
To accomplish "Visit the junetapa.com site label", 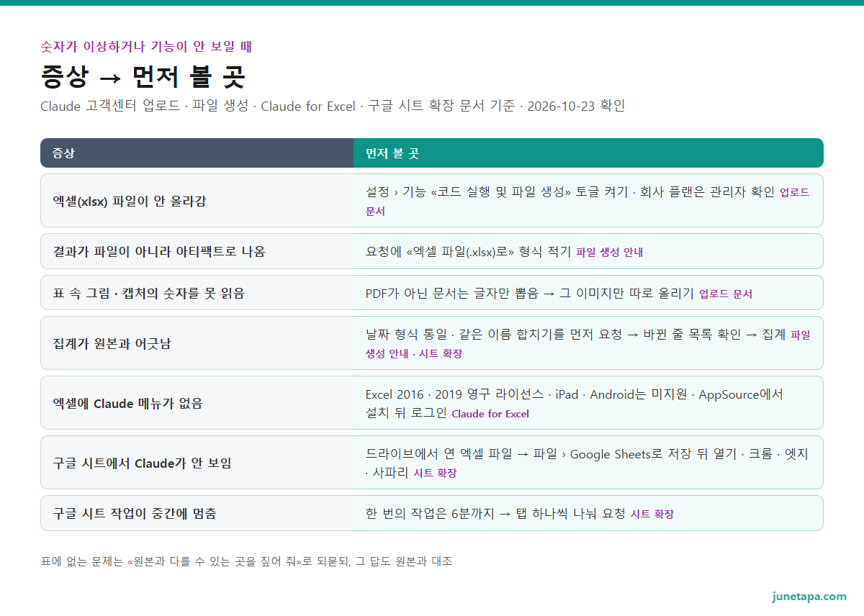I will click(x=809, y=597).
